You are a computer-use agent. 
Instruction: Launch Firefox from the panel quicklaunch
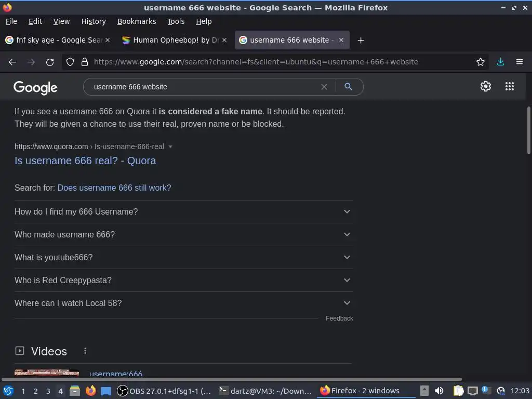click(x=90, y=391)
